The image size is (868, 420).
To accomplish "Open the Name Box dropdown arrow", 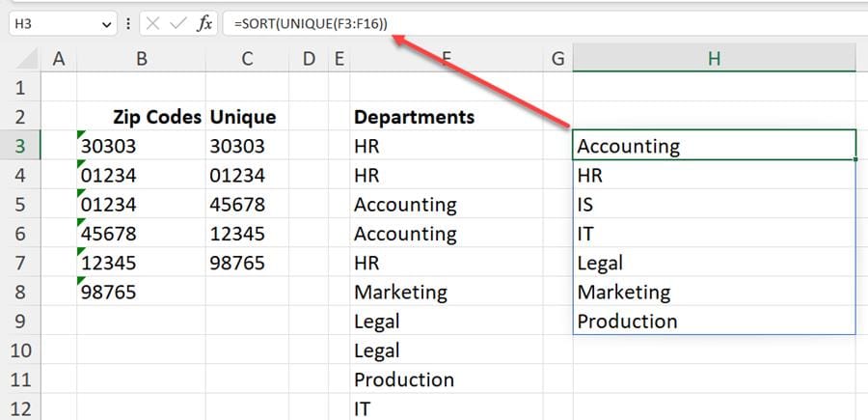I will coord(106,24).
